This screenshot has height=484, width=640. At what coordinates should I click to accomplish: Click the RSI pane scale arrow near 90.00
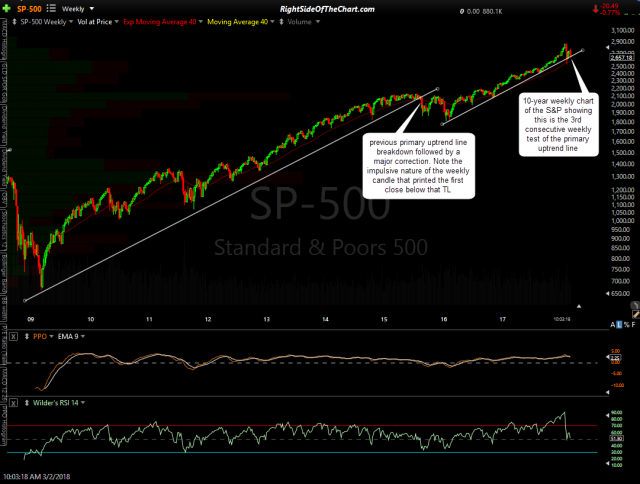(x=607, y=415)
